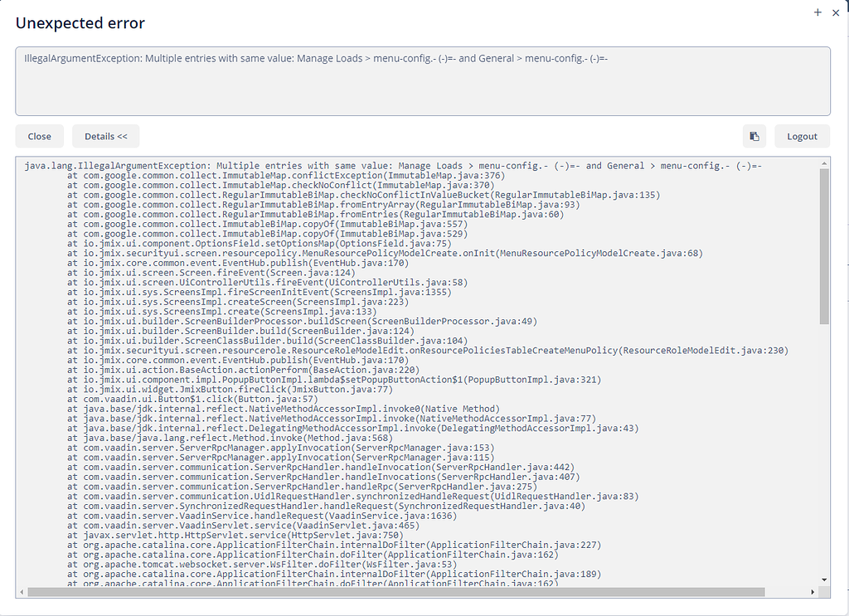Click the line with ServerRpcManager.java:153
The image size is (849, 616).
tap(280, 449)
